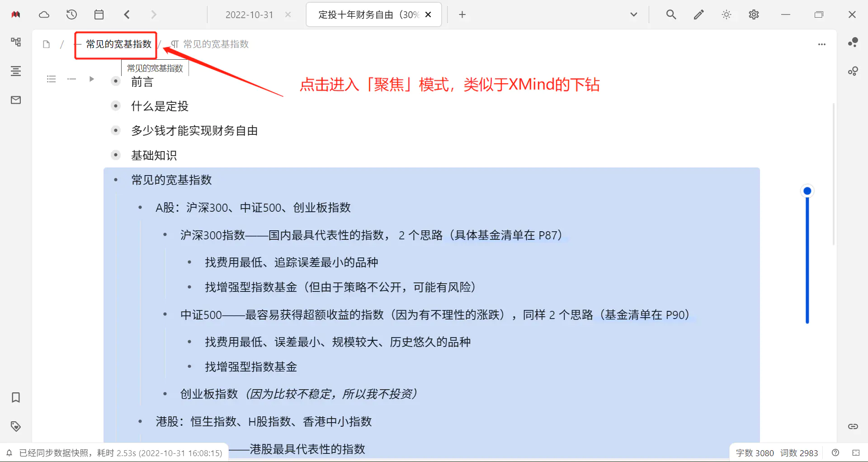Open the tags icon in the sidebar
The width and height of the screenshot is (868, 462).
coord(16,426)
